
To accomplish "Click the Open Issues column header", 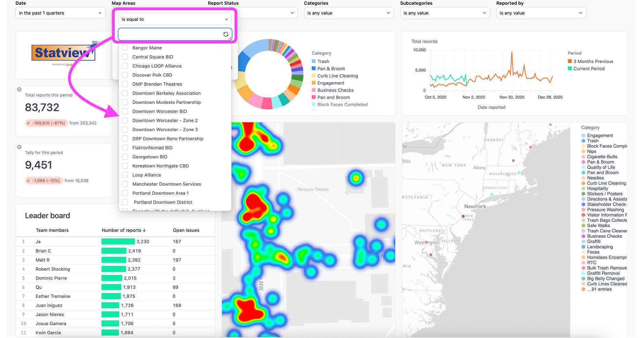I will tap(186, 230).
